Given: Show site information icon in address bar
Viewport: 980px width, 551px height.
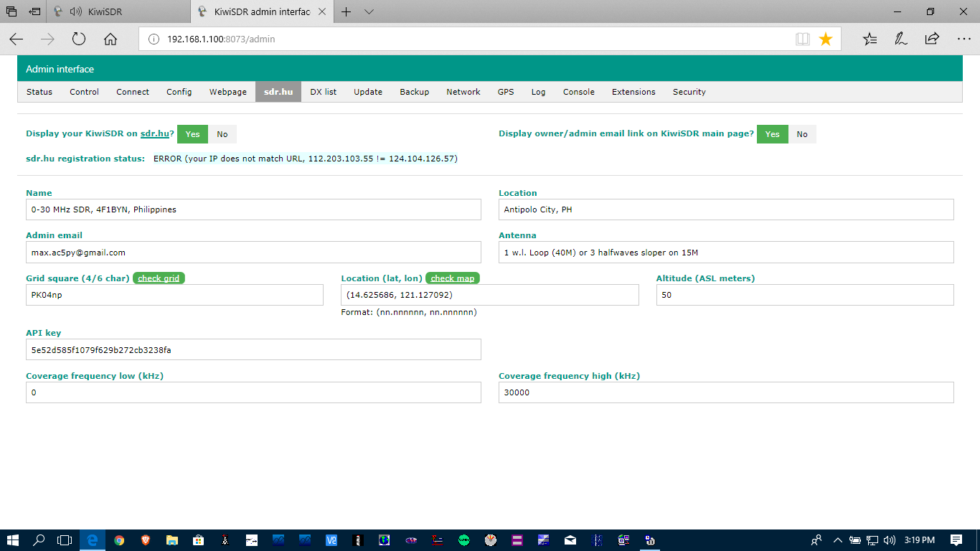Looking at the screenshot, I should coord(153,39).
